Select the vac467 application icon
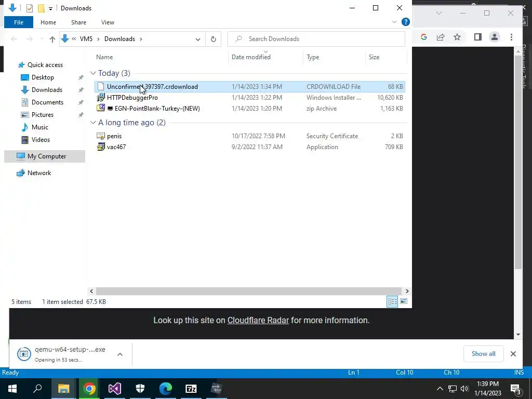 [x=101, y=147]
